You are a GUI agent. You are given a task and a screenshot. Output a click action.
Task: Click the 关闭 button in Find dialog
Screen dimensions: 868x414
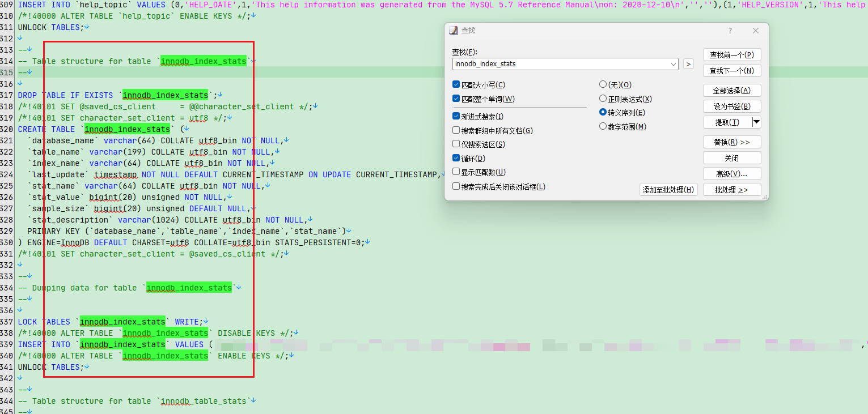click(732, 158)
